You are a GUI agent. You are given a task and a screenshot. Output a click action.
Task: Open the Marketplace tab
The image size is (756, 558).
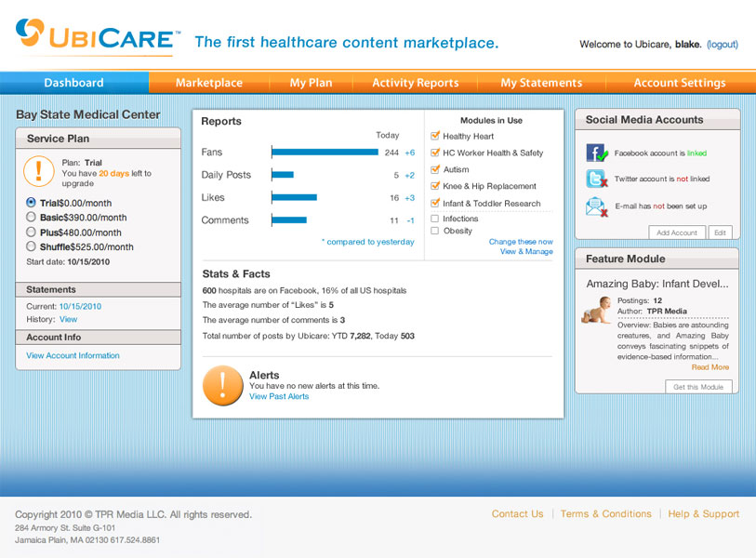pos(209,83)
